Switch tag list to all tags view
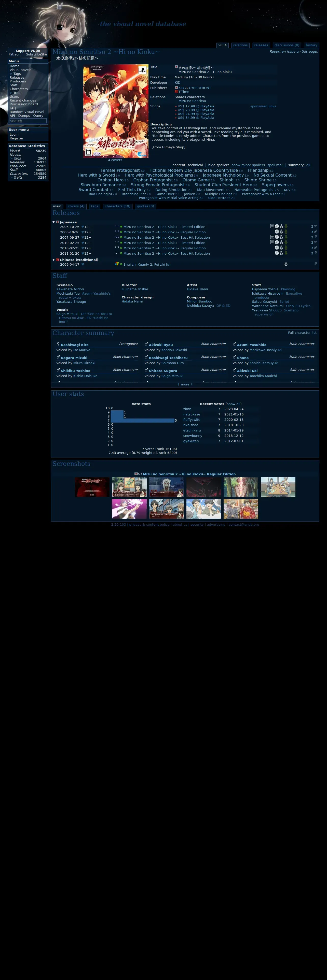Screen dimensions: 327x980 click(308, 165)
